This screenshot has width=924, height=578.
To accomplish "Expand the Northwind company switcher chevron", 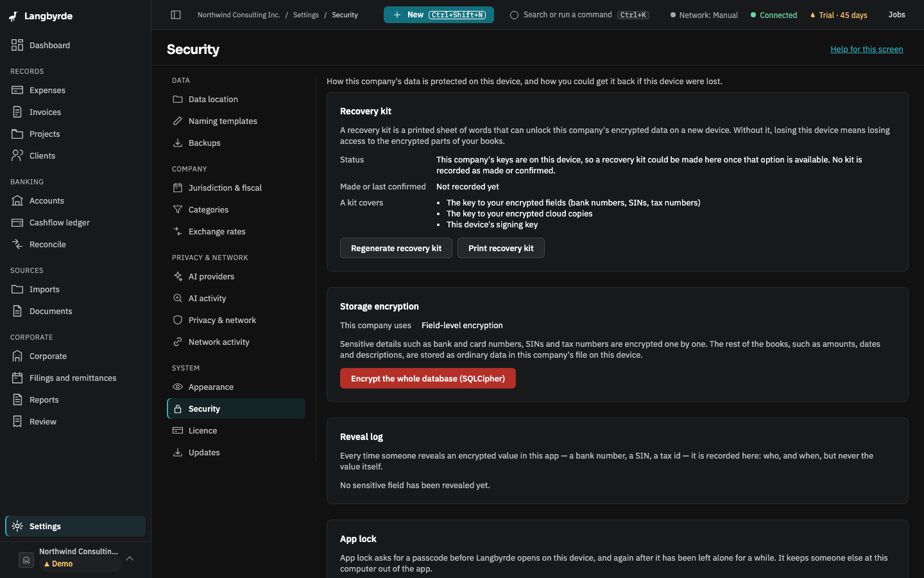I will pos(130,558).
